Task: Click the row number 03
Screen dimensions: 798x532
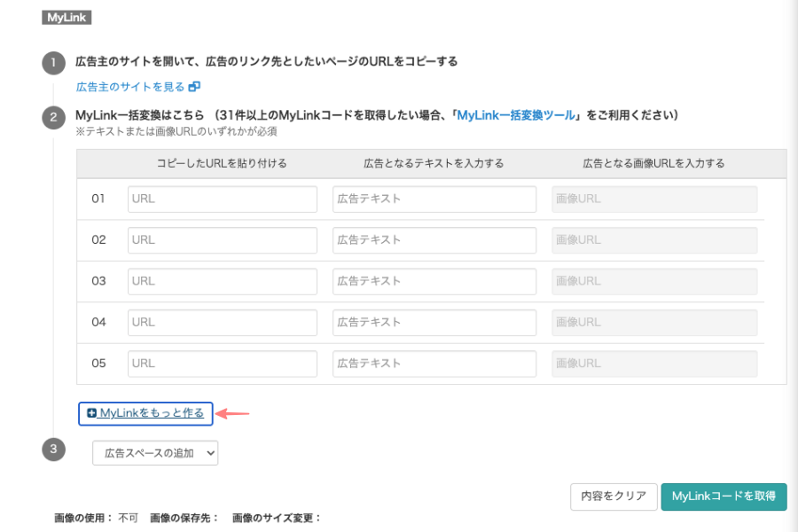Action: pyautogui.click(x=98, y=281)
